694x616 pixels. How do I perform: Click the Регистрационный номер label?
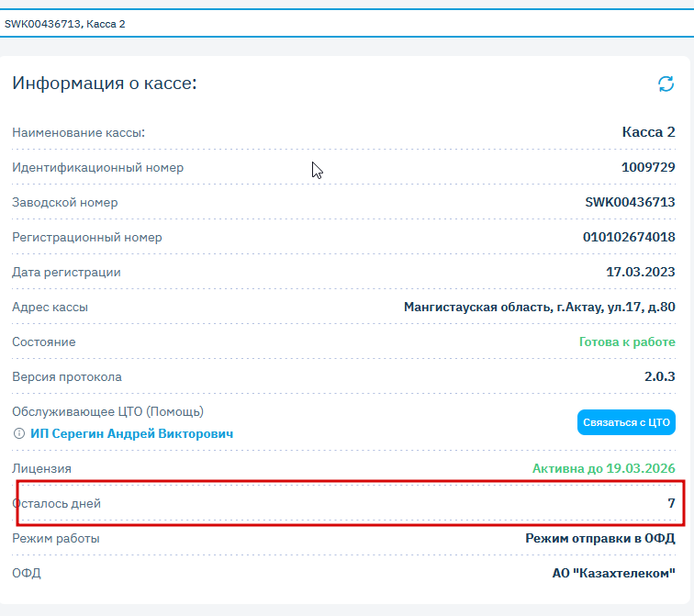click(86, 237)
